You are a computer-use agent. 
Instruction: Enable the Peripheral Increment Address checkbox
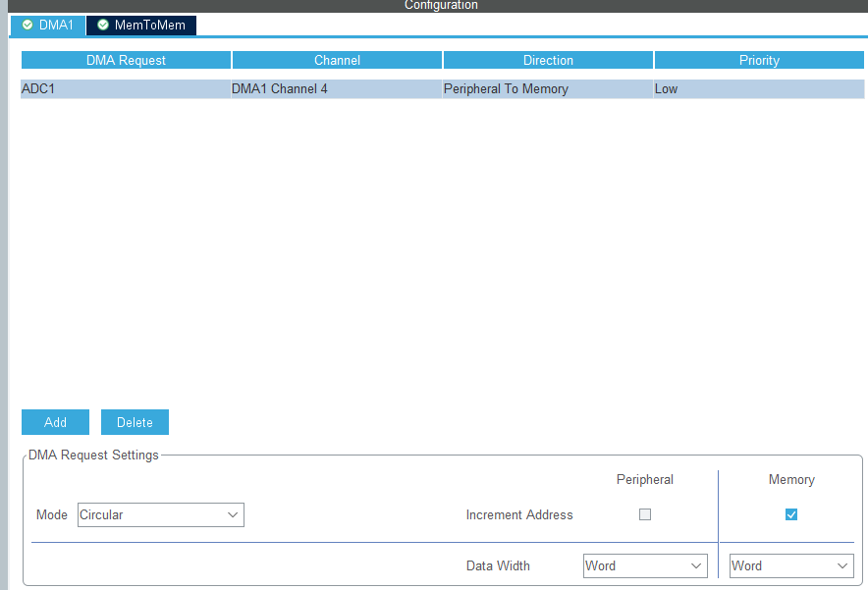pyautogui.click(x=645, y=514)
